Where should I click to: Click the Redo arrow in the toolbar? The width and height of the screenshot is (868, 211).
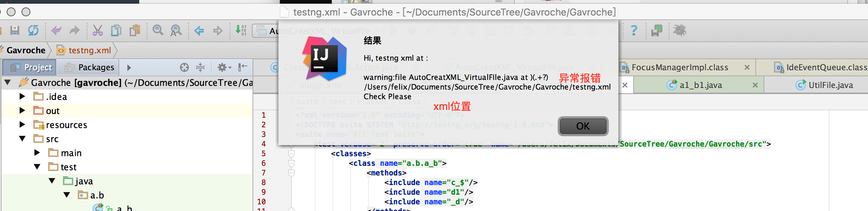coord(75,30)
